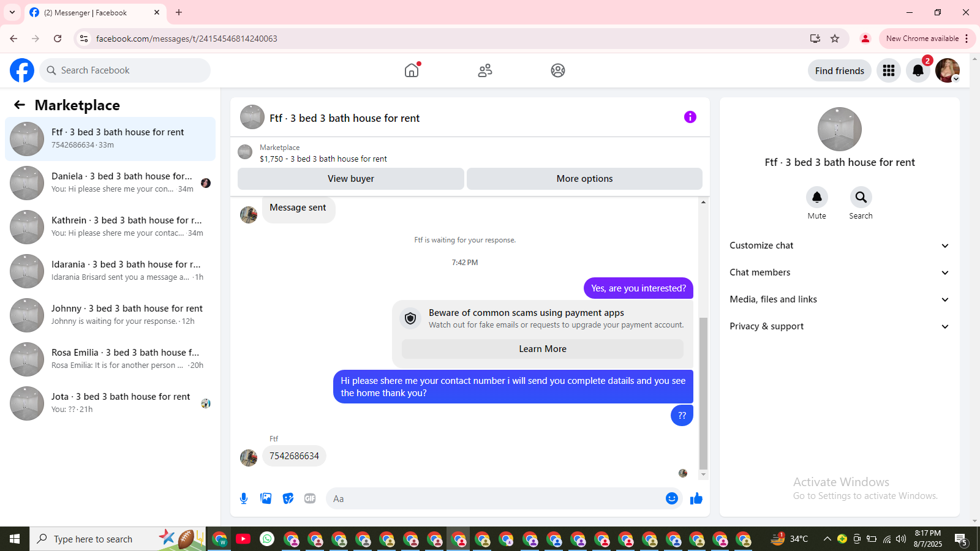The image size is (980, 551).
Task: Open the conversation information icon
Action: [x=690, y=117]
